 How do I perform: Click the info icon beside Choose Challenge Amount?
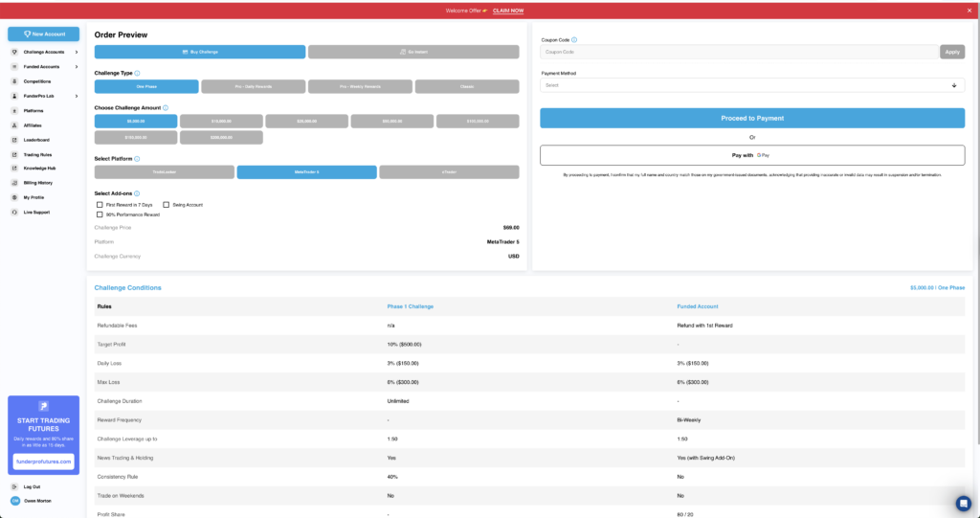click(x=166, y=107)
